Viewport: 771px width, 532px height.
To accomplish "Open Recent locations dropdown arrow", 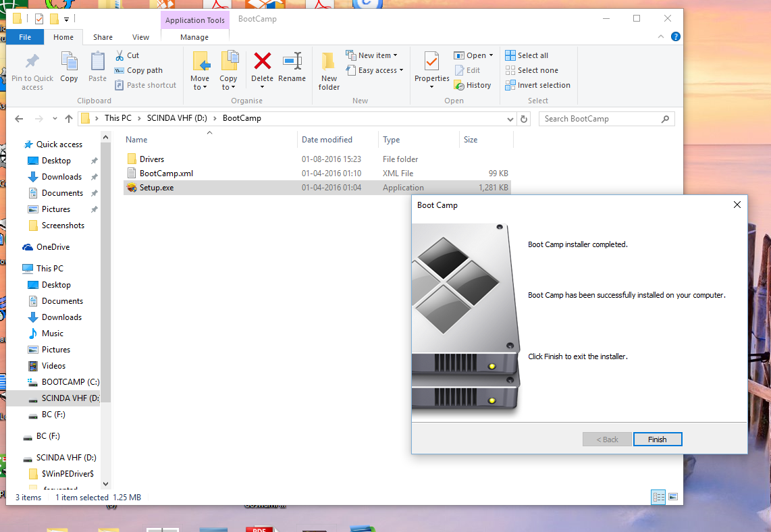I will [55, 119].
